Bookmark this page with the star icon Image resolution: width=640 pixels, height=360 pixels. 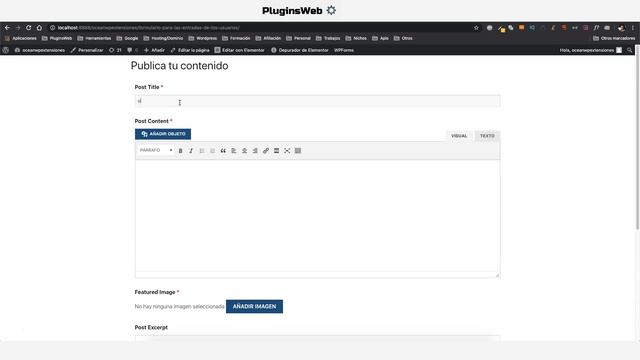tap(476, 28)
